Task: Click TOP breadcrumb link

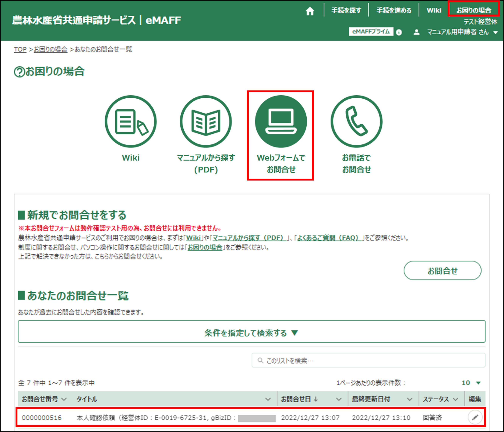Action: [20, 49]
